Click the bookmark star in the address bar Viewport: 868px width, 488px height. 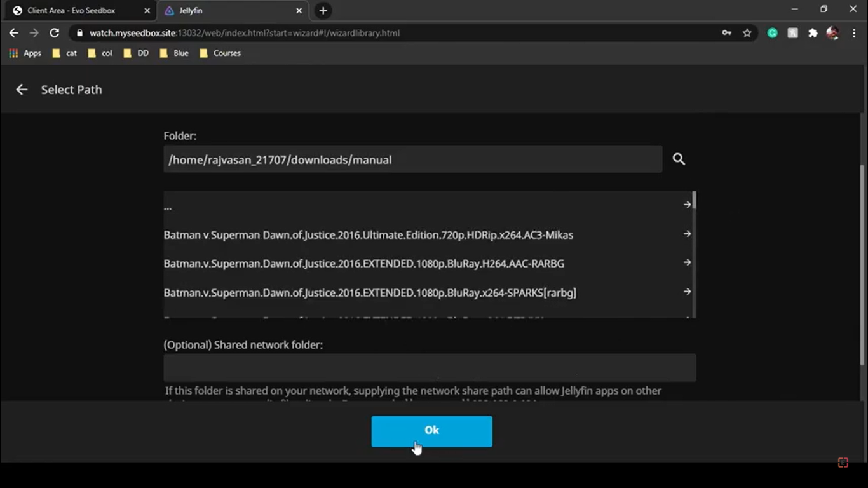[747, 32]
